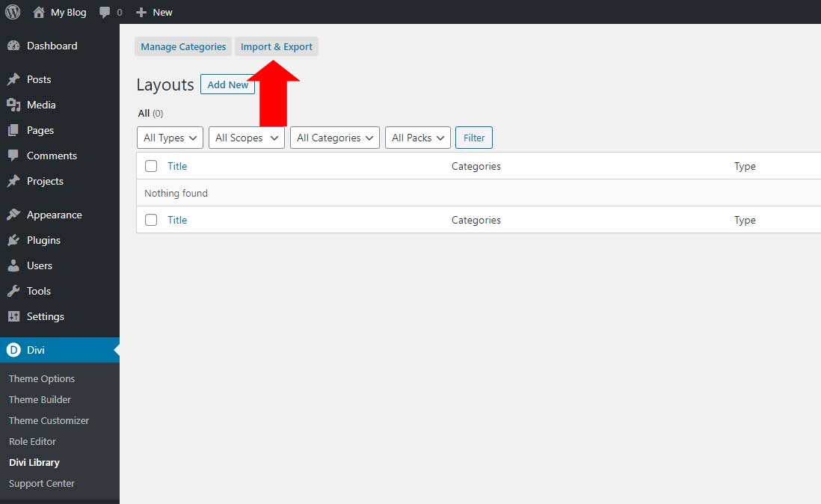Switch to Import & Export tab
This screenshot has height=504, width=821.
277,46
